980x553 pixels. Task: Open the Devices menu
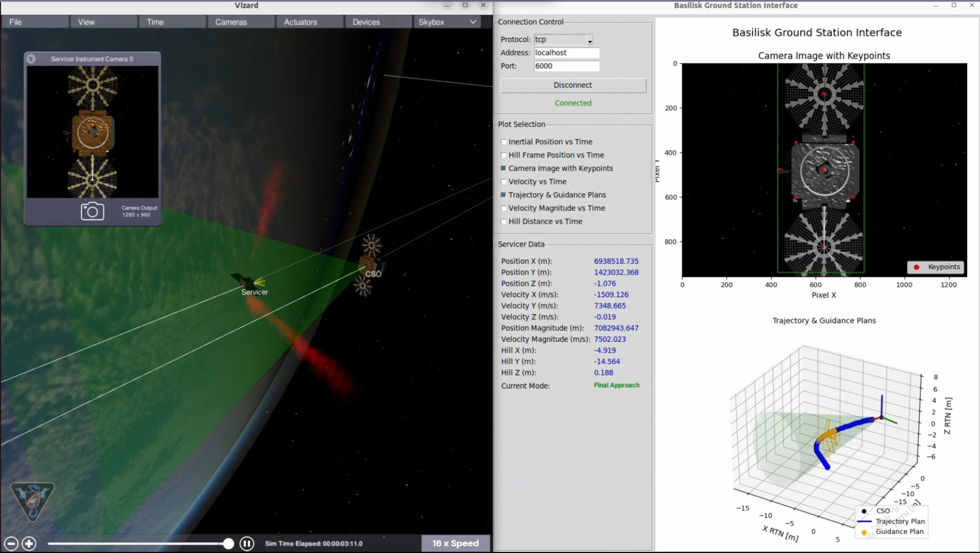pyautogui.click(x=366, y=22)
